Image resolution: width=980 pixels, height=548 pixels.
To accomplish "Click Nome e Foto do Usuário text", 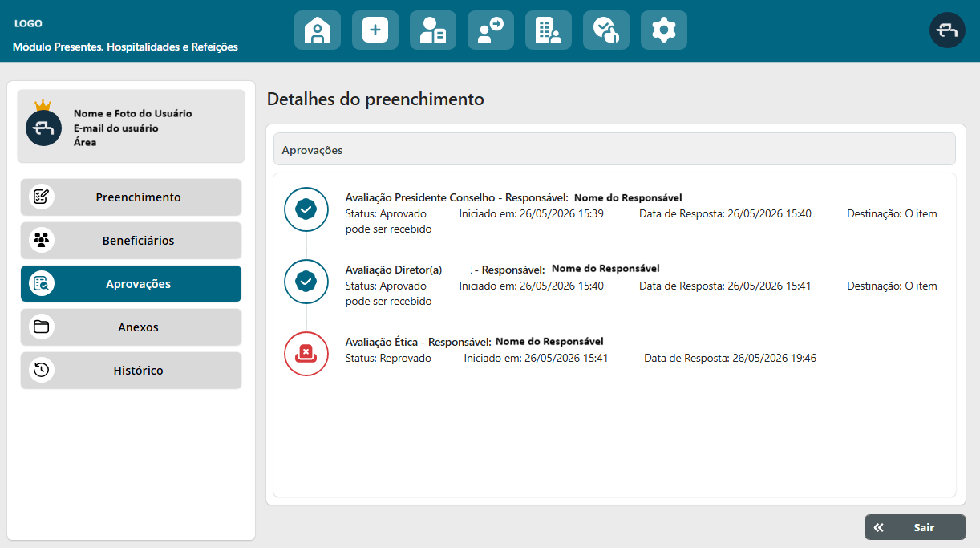I will tap(132, 113).
